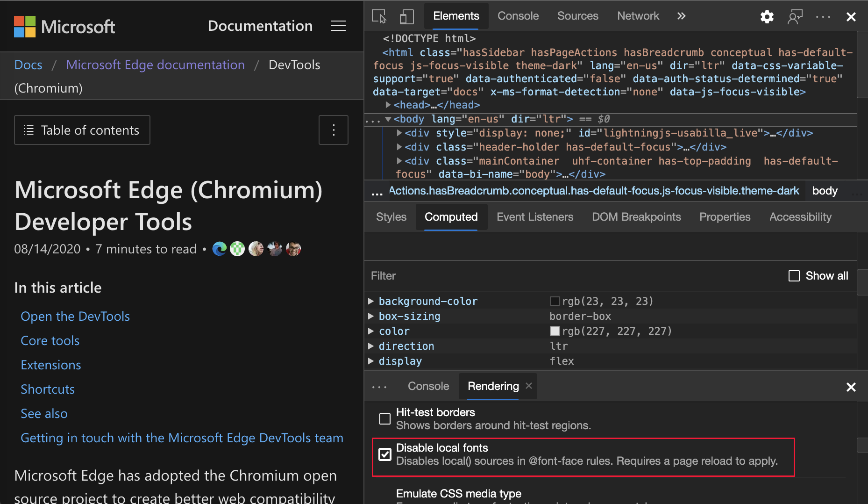Go to Microsoft Edge documentation breadcrumb
The height and width of the screenshot is (504, 868).
pos(156,65)
